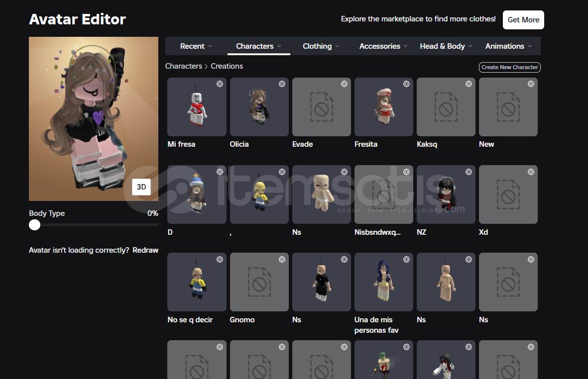The image size is (588, 379).
Task: Open settings gear on Olicia character
Action: click(282, 84)
